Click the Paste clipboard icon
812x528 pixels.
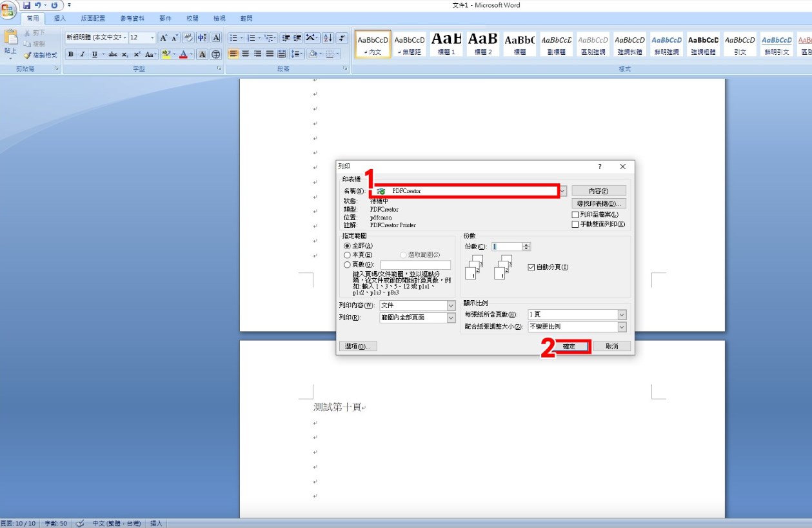tap(10, 41)
